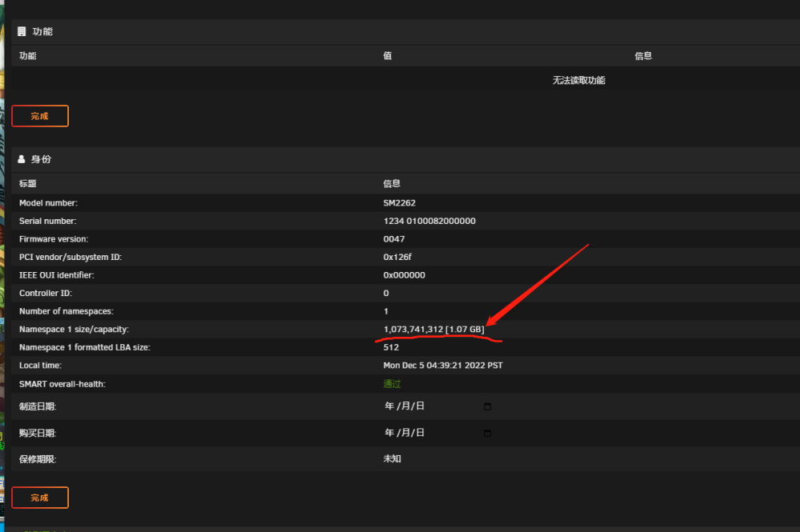Click the 制造日期: label

click(x=38, y=406)
